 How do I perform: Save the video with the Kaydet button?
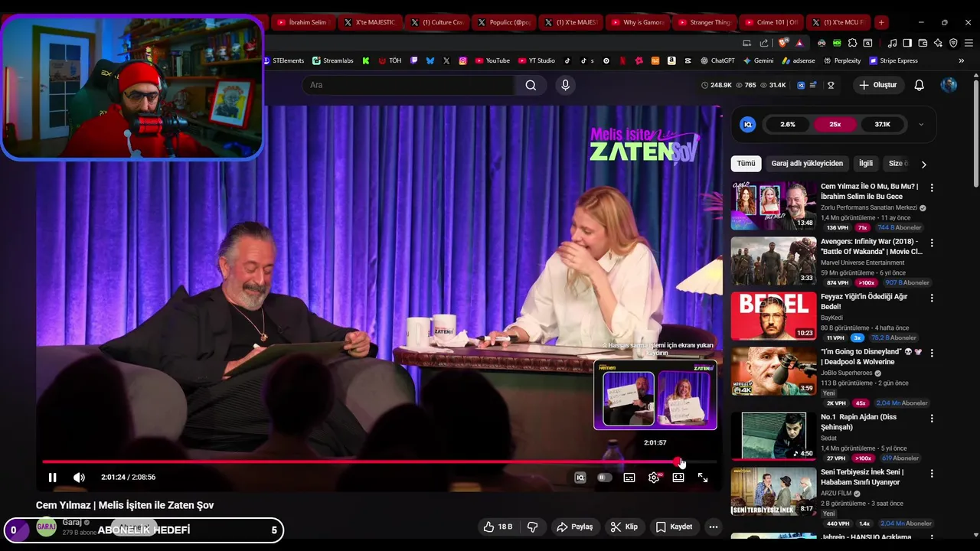675,527
